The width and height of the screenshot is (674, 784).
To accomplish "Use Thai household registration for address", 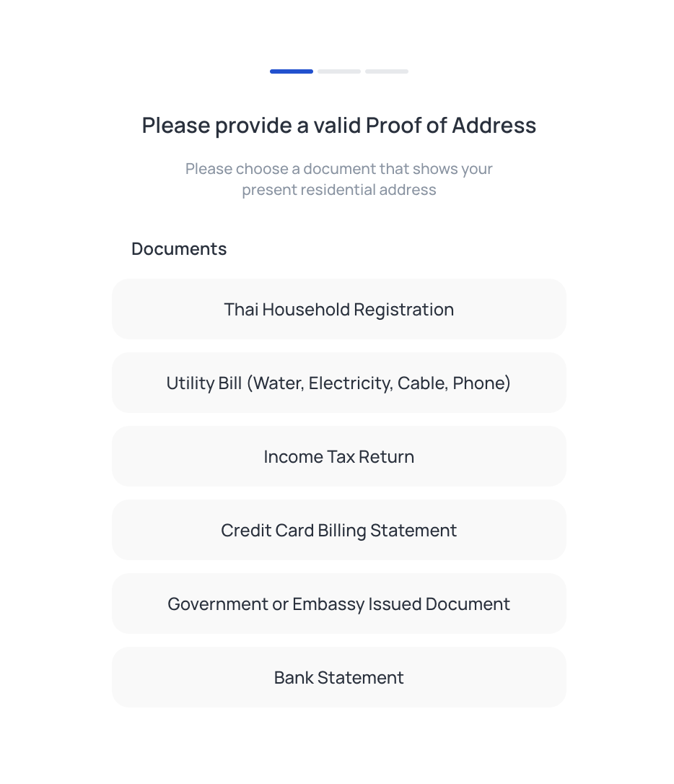I will pos(338,309).
